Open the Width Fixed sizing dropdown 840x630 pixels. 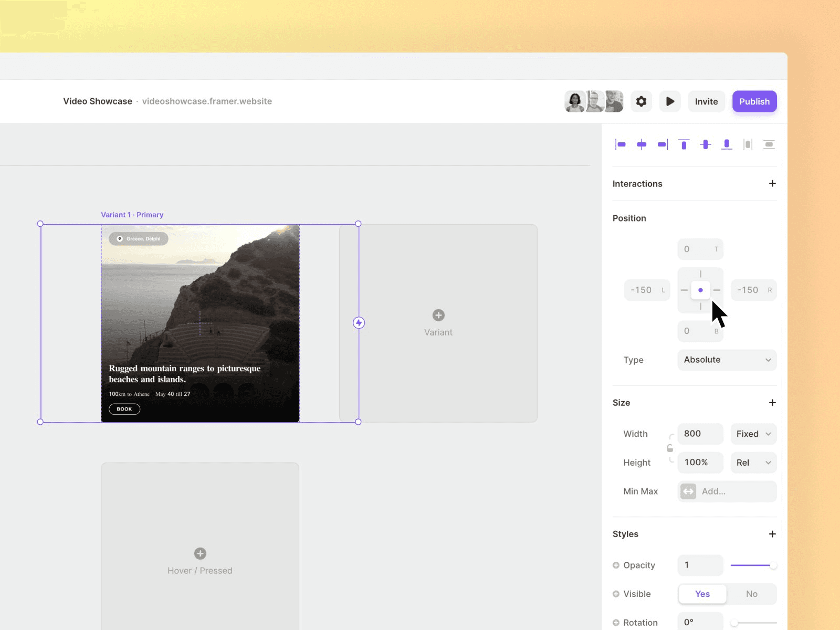pos(753,434)
